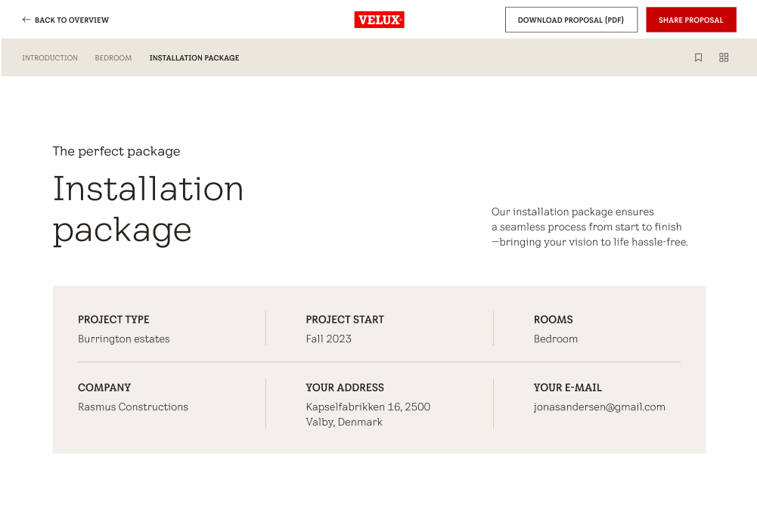Switch to the Introduction section tab
757x532 pixels.
pyautogui.click(x=50, y=58)
